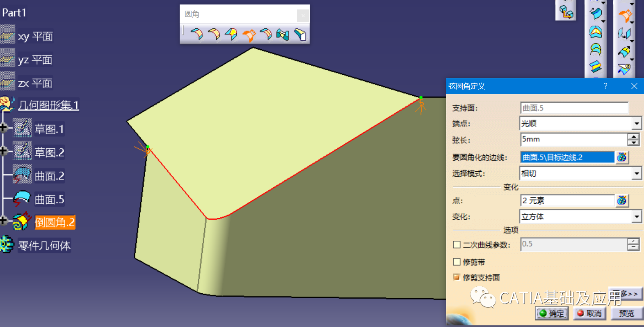This screenshot has height=327, width=644.
Task: Expand the 草图.1 tree node
Action: click(3, 128)
